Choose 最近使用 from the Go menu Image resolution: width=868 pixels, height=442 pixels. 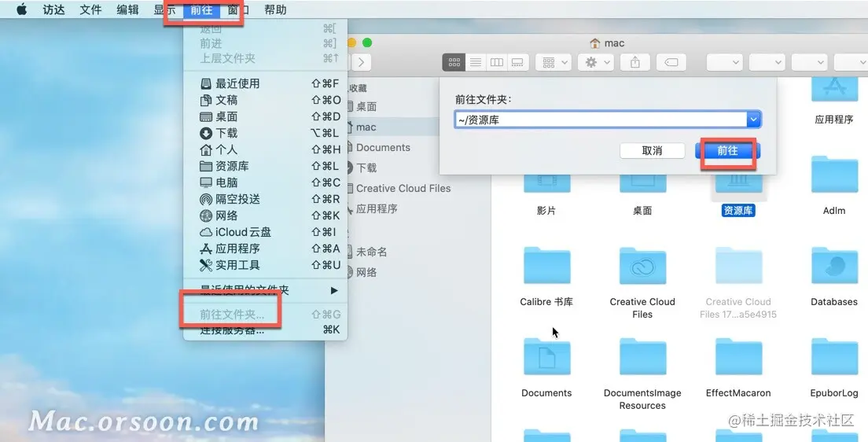265,83
